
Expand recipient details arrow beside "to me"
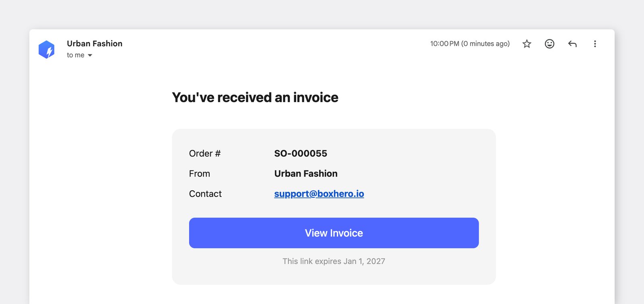click(90, 55)
